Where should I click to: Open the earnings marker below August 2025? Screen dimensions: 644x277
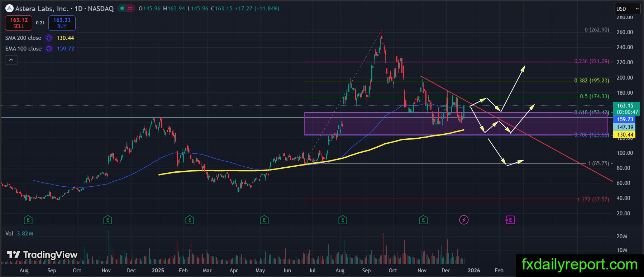click(x=343, y=220)
